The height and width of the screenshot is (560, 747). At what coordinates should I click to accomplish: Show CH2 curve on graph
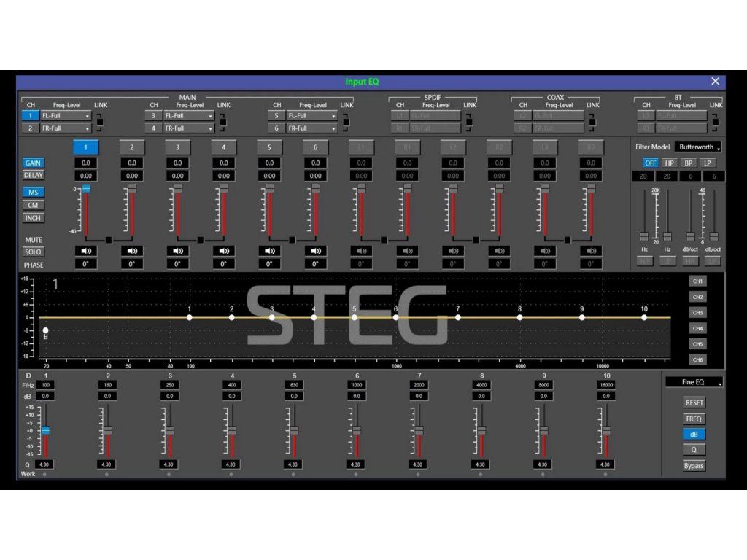[697, 297]
